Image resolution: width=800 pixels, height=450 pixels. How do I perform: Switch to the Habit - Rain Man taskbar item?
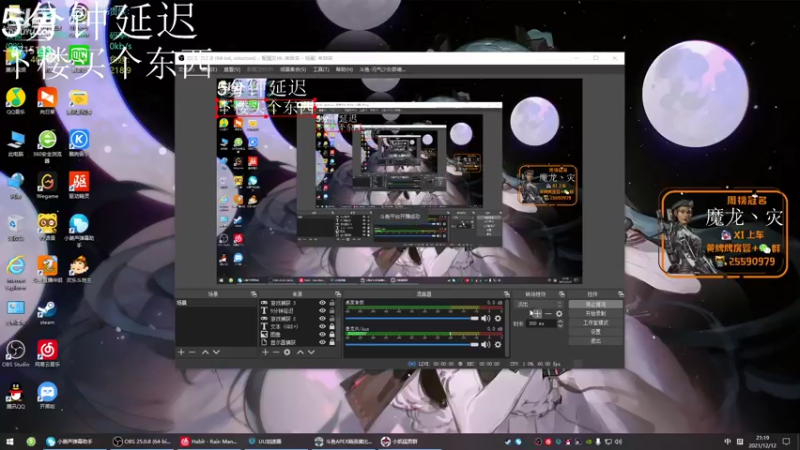(x=209, y=441)
